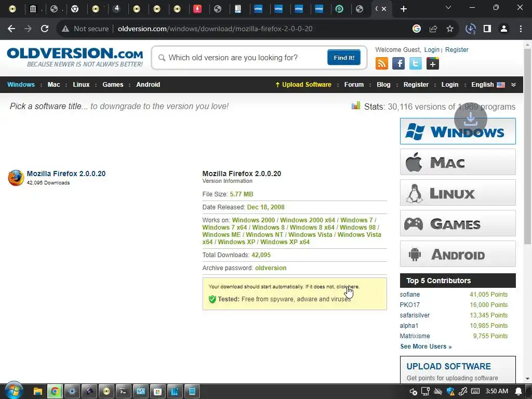This screenshot has width=532, height=399.
Task: Close the current browser tab
Action: tap(384, 9)
